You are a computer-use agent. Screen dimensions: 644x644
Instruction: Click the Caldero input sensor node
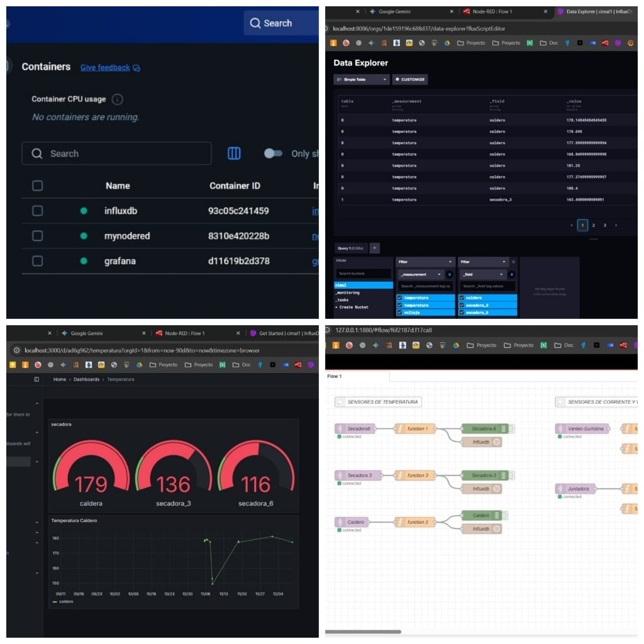352,522
